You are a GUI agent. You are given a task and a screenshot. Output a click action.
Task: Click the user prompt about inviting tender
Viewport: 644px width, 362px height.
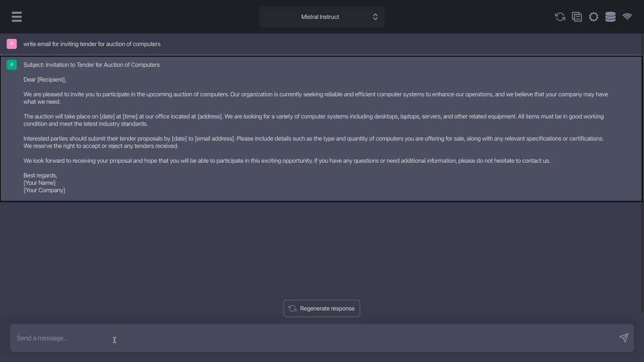92,44
